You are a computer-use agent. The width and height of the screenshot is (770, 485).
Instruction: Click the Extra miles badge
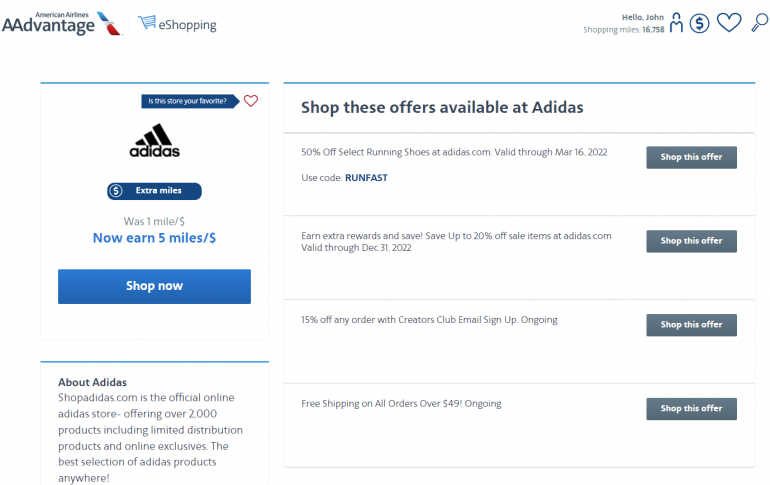pyautogui.click(x=154, y=191)
